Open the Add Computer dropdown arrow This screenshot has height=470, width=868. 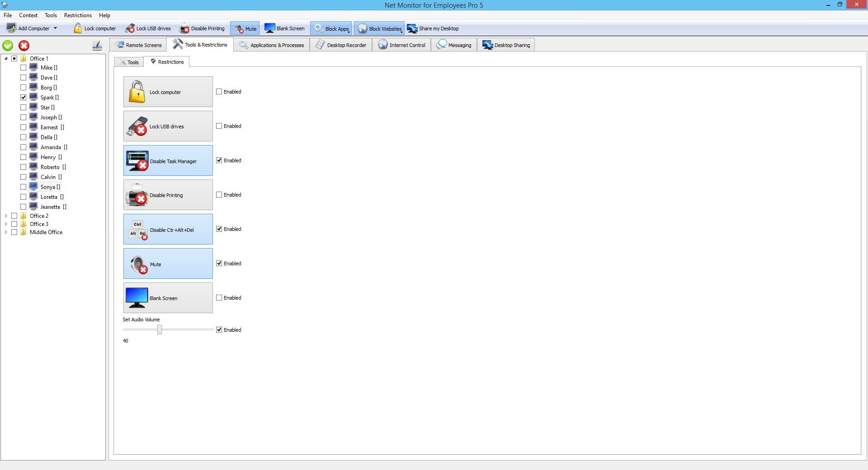tap(55, 28)
